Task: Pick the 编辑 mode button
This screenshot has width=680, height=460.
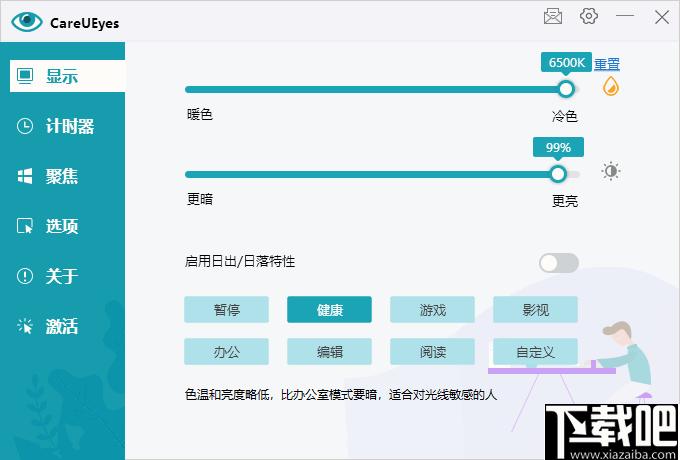Action: (x=329, y=352)
